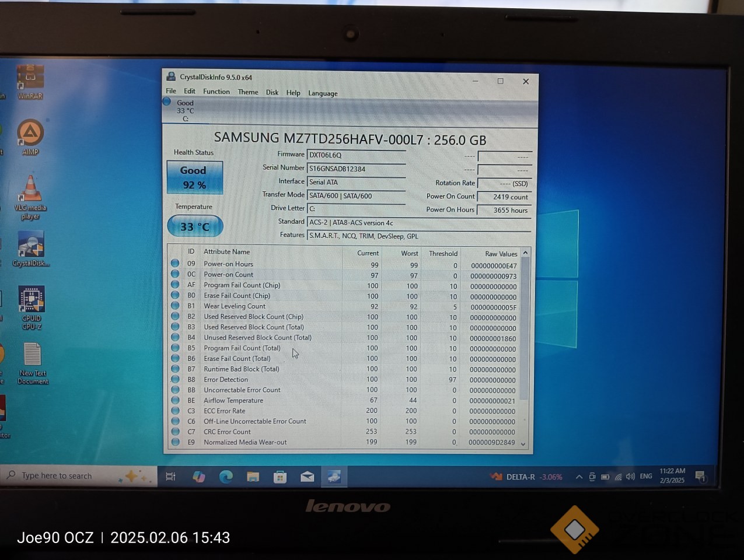Click the Wear Leveling Count status circle
Image resolution: width=744 pixels, height=560 pixels.
point(175,306)
